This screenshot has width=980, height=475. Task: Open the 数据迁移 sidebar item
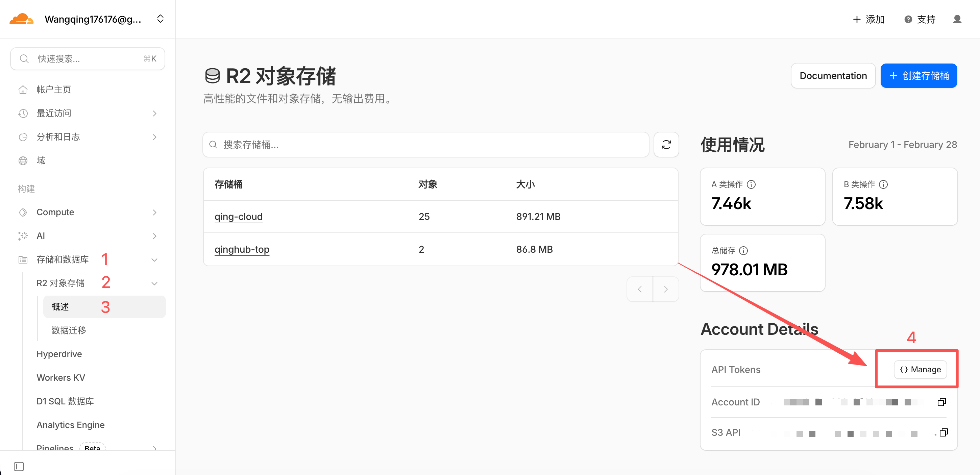click(69, 330)
